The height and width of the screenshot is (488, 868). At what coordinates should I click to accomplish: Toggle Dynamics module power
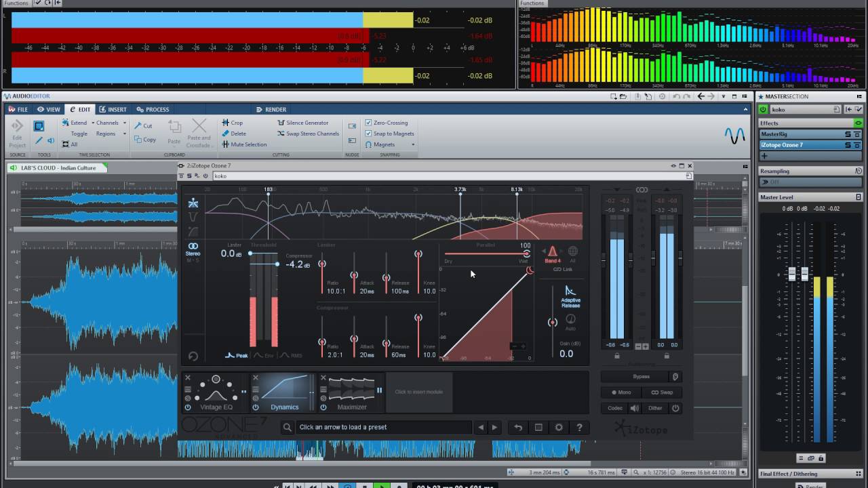[x=256, y=407]
